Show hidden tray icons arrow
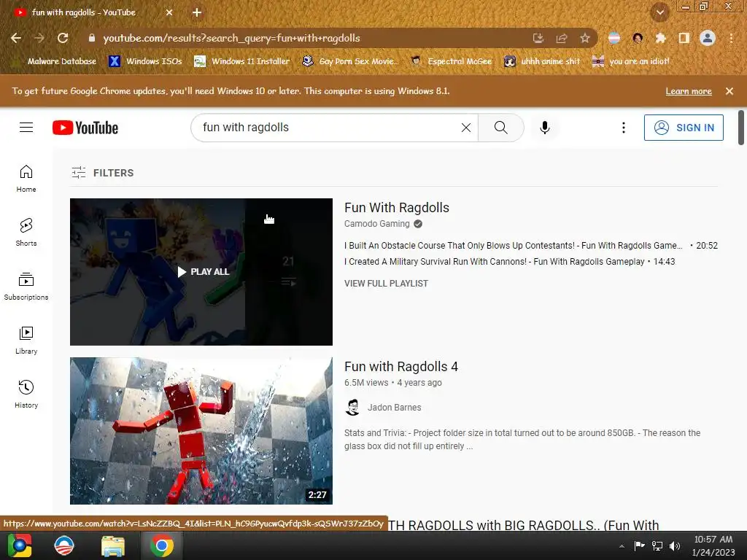The image size is (747, 560). point(622,545)
